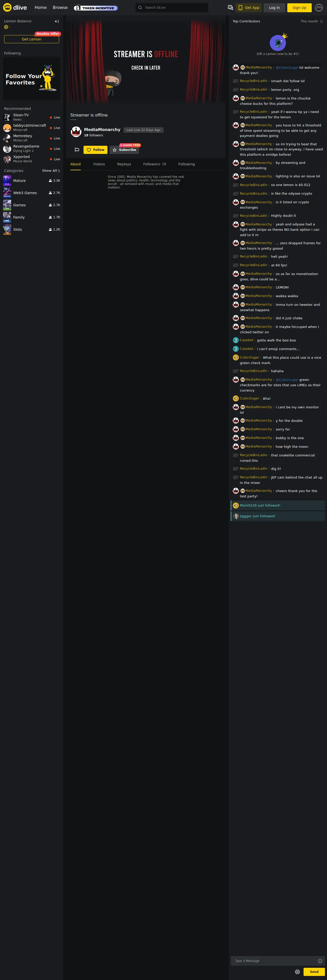This screenshot has height=980, width=327.
Task: Open MediaMonarchy channel avatar
Action: click(76, 132)
